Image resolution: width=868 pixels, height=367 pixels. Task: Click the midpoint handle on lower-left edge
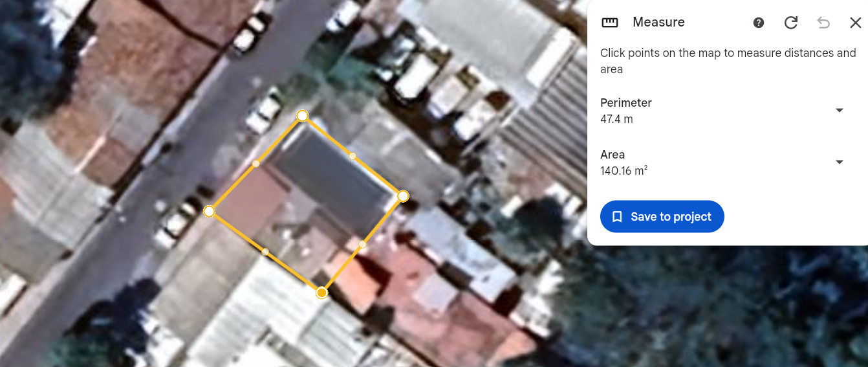[265, 252]
